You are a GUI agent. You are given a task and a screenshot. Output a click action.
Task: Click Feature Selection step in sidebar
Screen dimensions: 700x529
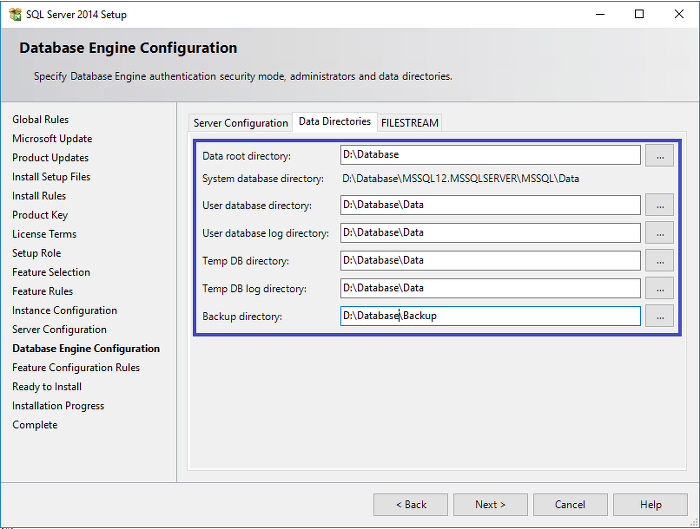(x=51, y=272)
